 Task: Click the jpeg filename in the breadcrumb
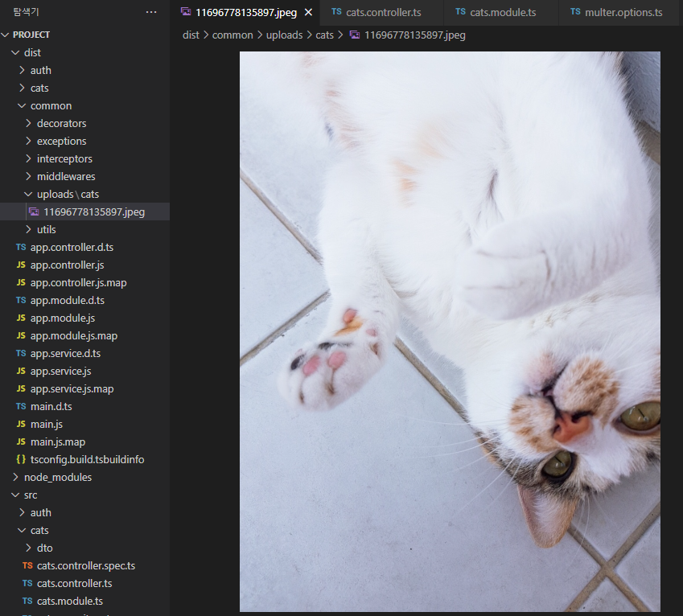[414, 35]
